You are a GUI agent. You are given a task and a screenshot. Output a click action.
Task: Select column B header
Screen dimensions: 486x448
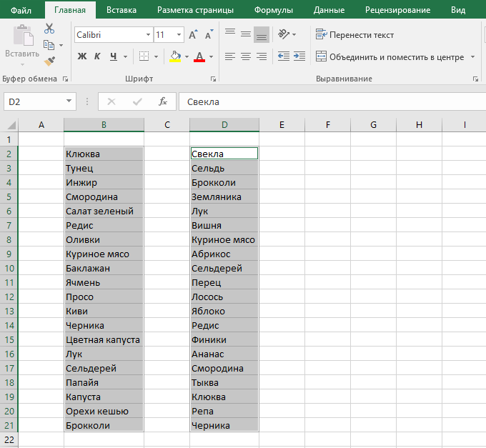pyautogui.click(x=104, y=124)
